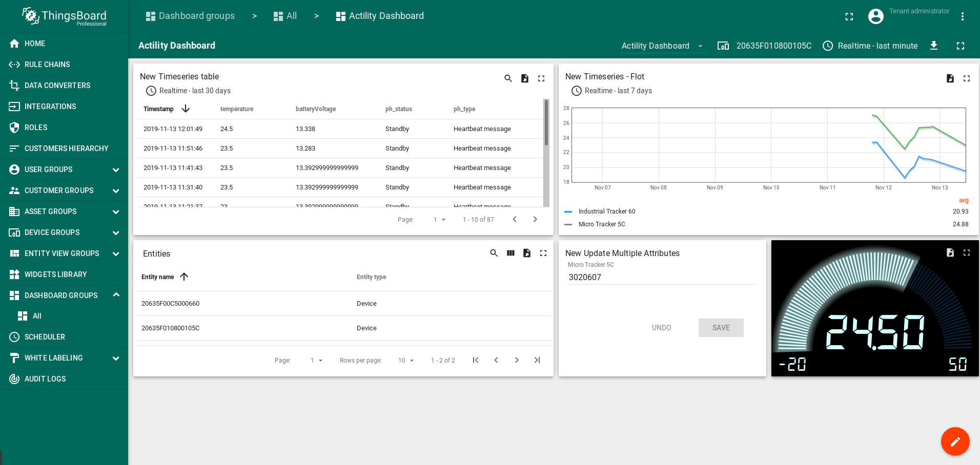
Task: Click SAVE button
Action: point(721,328)
